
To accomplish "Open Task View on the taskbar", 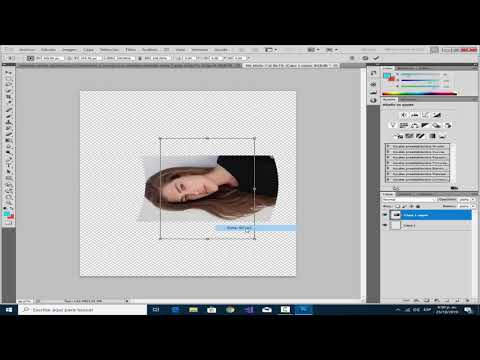I will point(156,310).
